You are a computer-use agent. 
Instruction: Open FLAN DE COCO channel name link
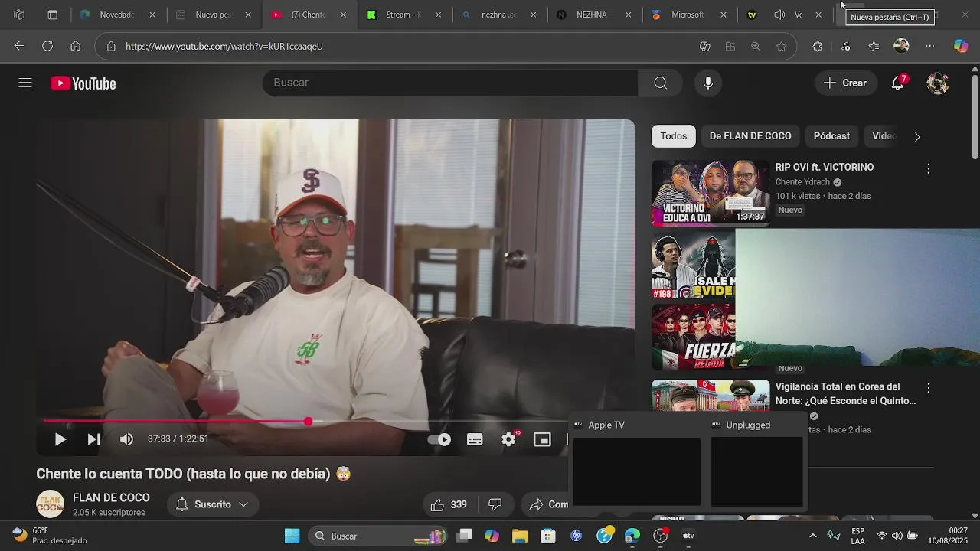pos(111,497)
